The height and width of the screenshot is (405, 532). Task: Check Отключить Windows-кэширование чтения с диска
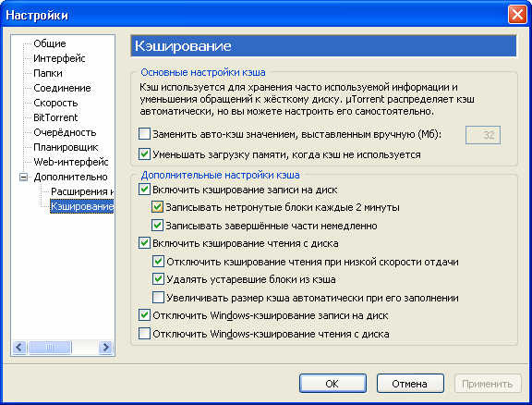pyautogui.click(x=144, y=333)
